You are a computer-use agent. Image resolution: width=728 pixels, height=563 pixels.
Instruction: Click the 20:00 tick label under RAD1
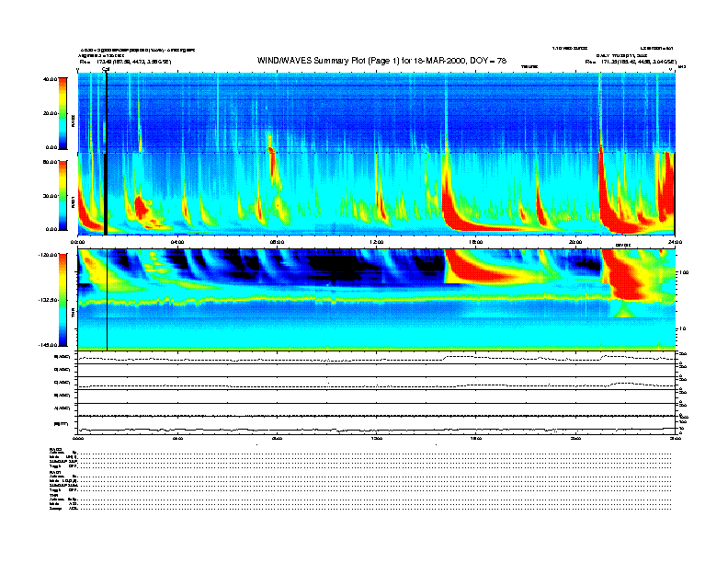tap(575, 242)
